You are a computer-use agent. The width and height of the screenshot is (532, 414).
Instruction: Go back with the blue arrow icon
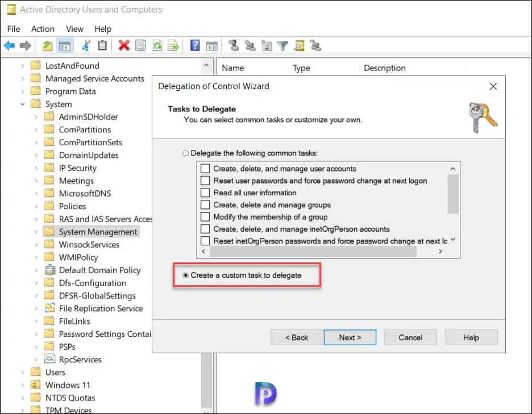coord(10,45)
